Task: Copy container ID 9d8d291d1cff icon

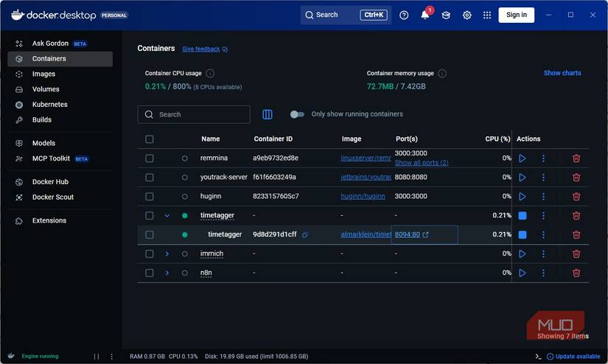Action: tap(305, 235)
